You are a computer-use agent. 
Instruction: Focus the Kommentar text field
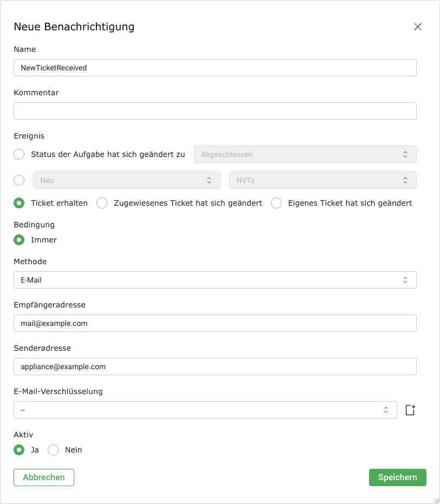click(215, 111)
